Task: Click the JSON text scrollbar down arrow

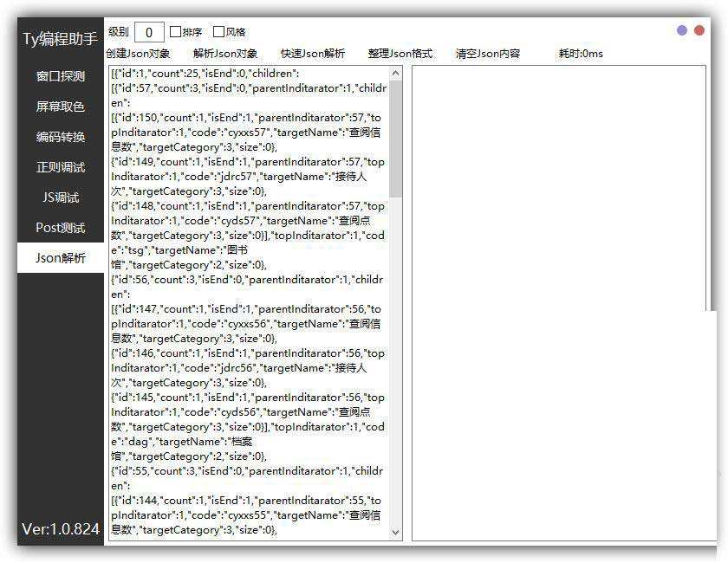Action: pos(395,533)
